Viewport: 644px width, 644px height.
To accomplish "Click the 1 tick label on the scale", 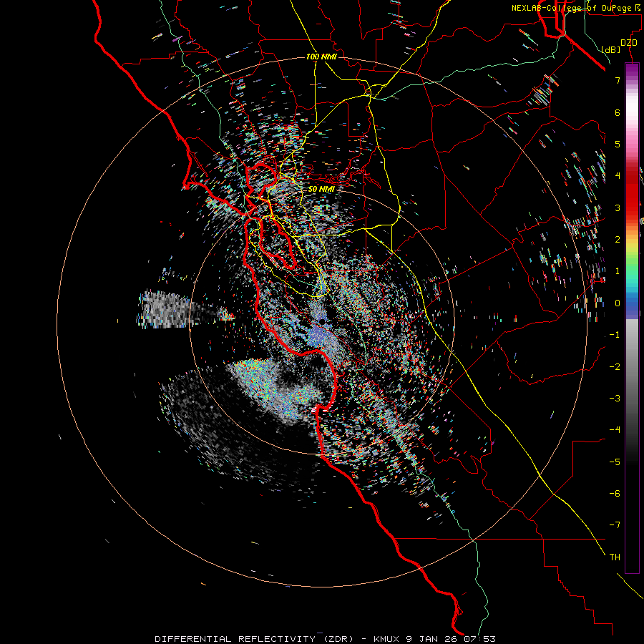I will pos(618,271).
